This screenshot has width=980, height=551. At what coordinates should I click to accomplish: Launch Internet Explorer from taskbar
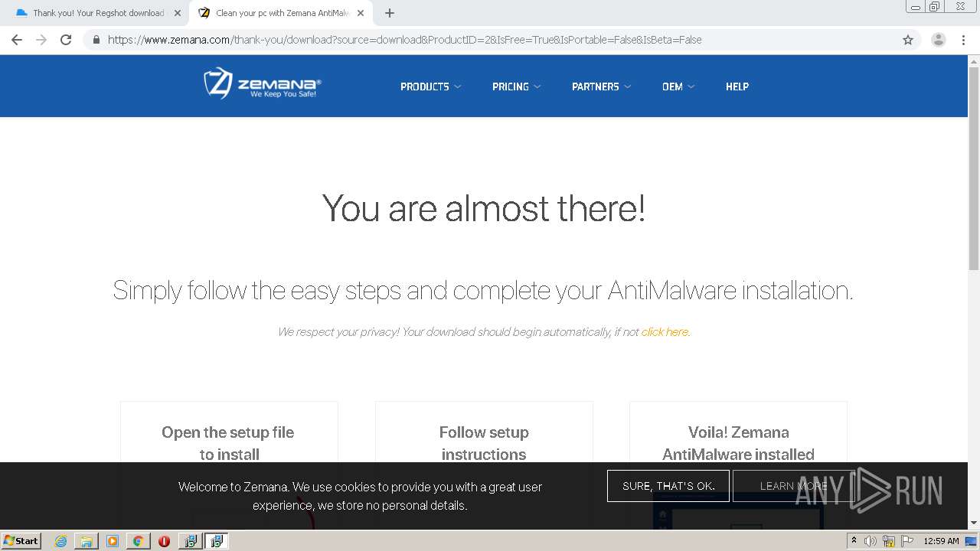(x=60, y=541)
